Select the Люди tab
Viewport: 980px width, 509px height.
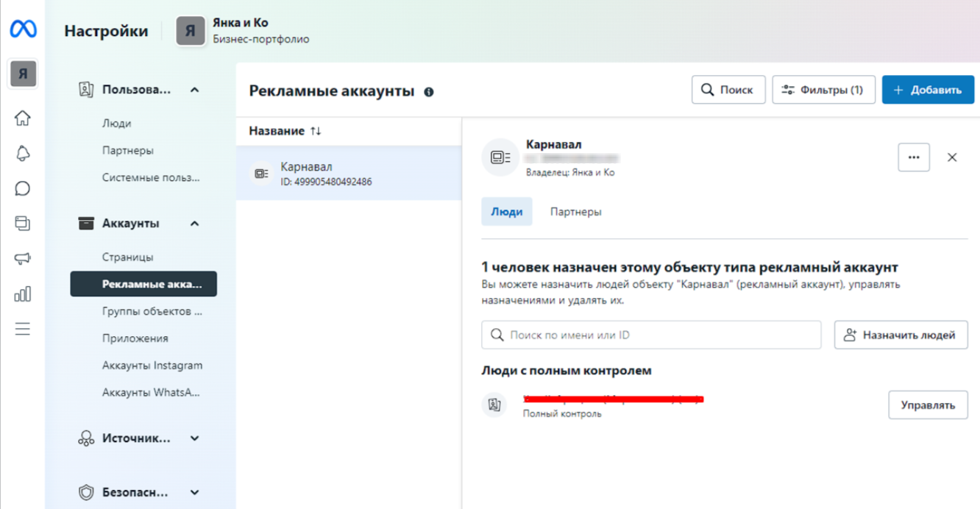[x=506, y=212]
